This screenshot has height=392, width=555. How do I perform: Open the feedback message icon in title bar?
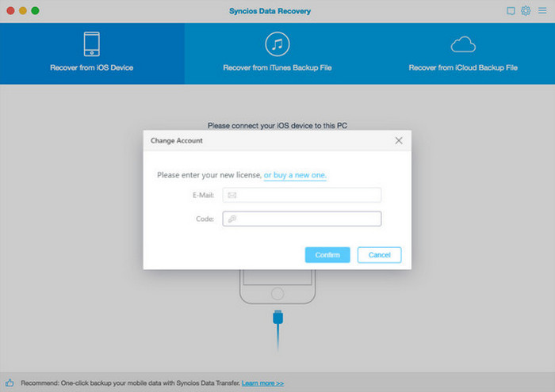tap(511, 11)
